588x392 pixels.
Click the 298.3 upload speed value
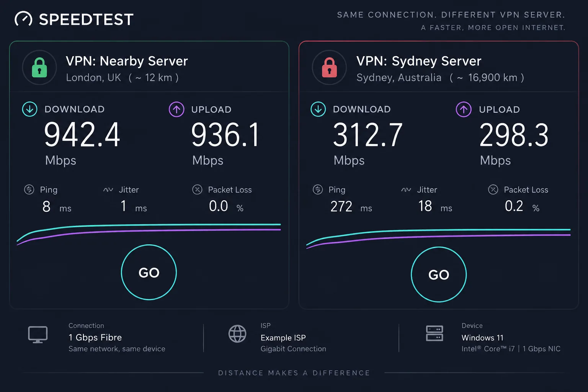tap(514, 135)
